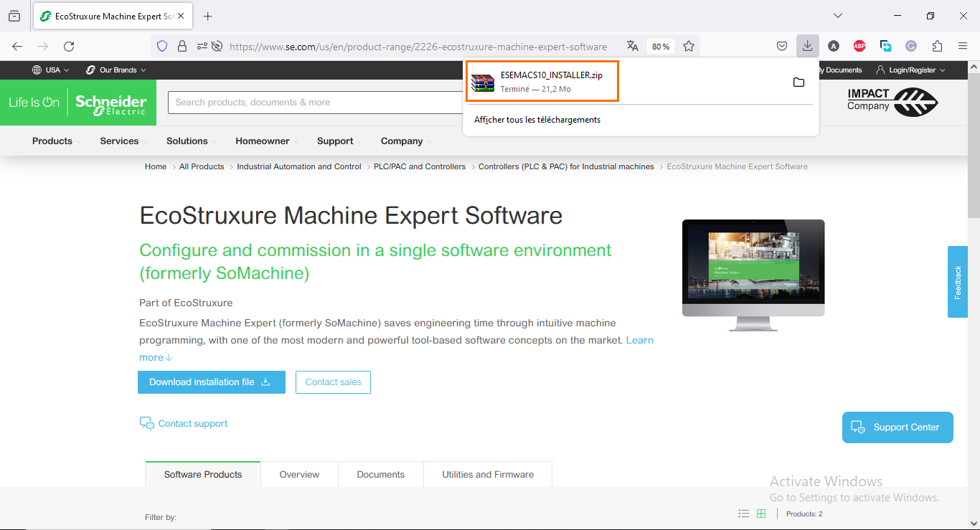Click the Impact Company leaf logo
Image resolution: width=980 pixels, height=530 pixels.
coord(892,102)
